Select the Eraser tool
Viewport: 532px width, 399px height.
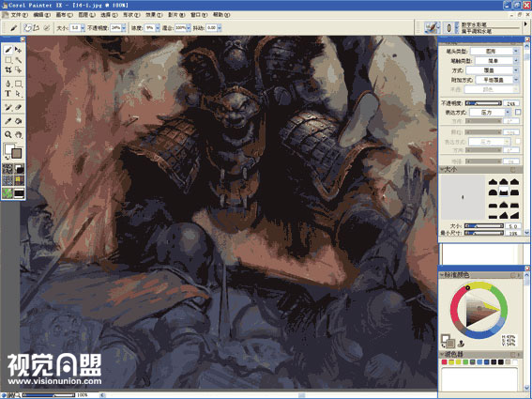click(x=18, y=107)
